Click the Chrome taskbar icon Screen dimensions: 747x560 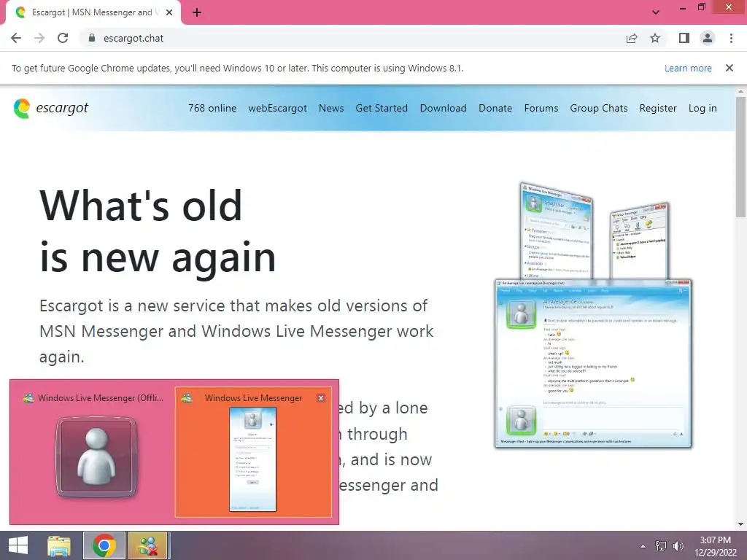(104, 545)
